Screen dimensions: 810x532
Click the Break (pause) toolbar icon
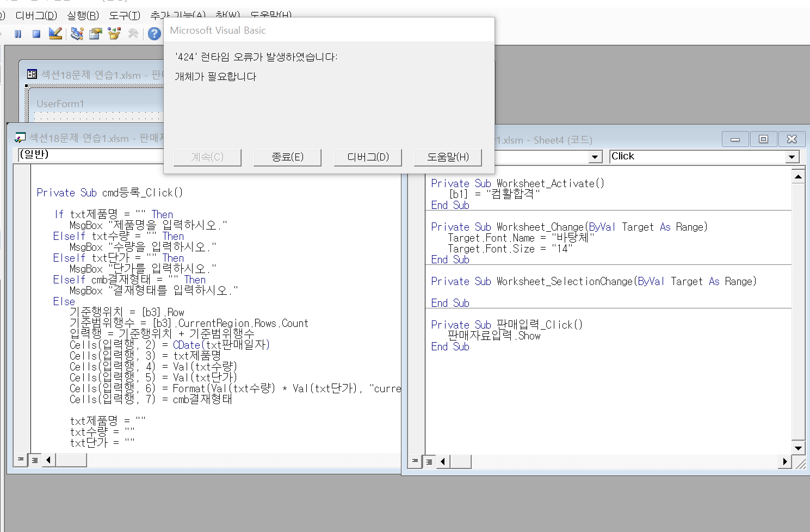point(18,34)
